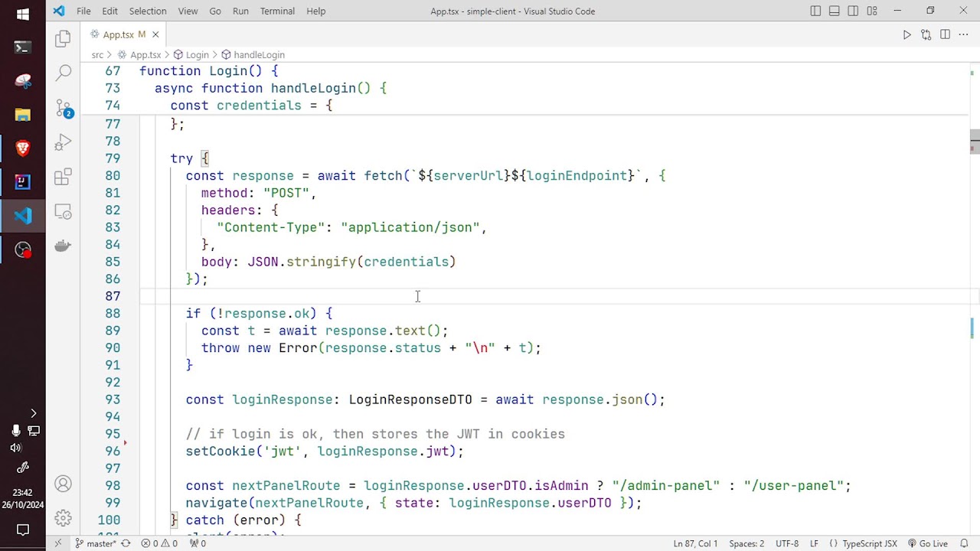Launch the terminal from the taskbar
The width and height of the screenshot is (980, 551).
[22, 47]
